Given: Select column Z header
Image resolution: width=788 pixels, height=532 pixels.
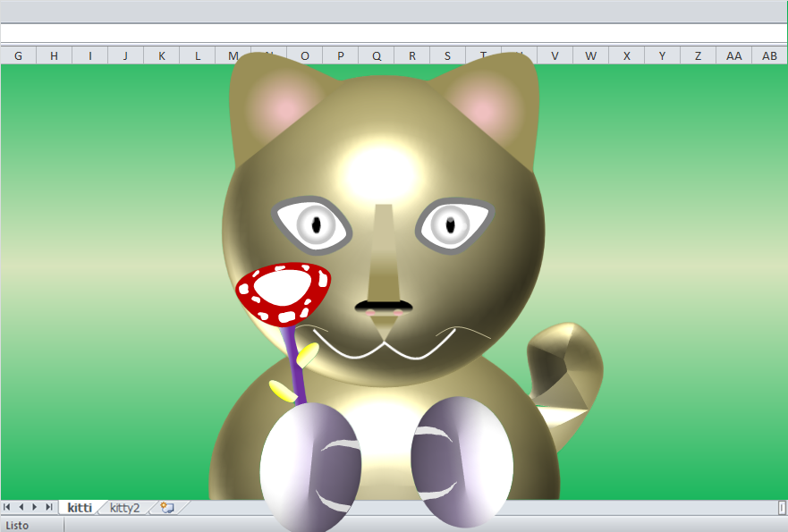Looking at the screenshot, I should coord(698,55).
